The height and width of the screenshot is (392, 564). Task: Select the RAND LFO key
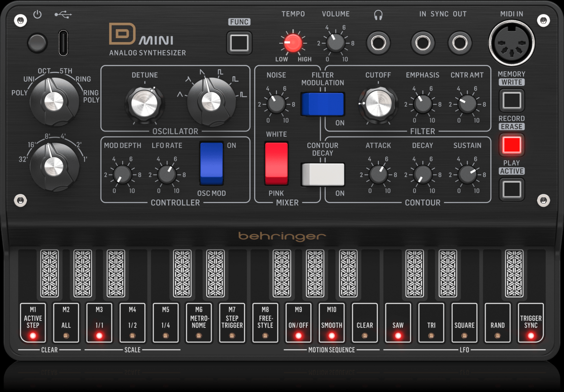498,322
